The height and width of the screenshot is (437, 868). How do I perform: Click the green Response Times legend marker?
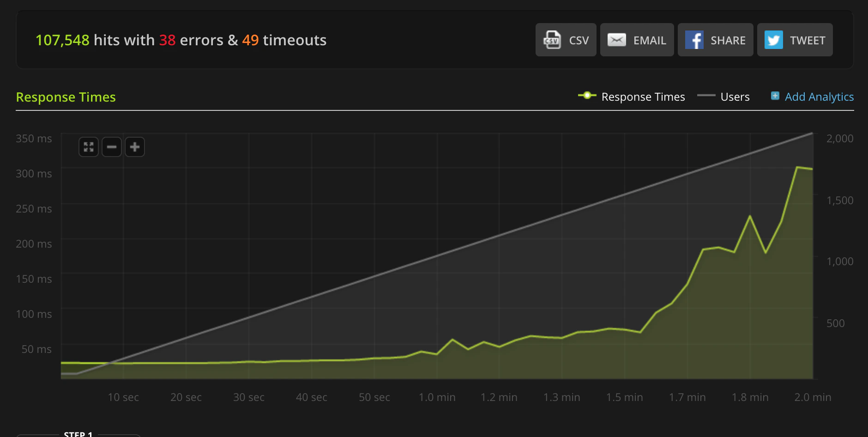point(587,97)
